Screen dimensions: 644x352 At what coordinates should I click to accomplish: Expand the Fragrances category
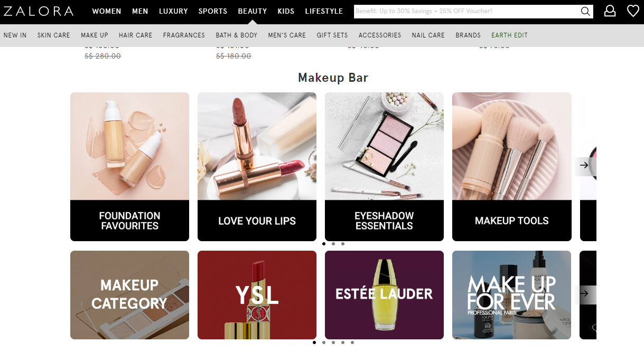click(184, 35)
